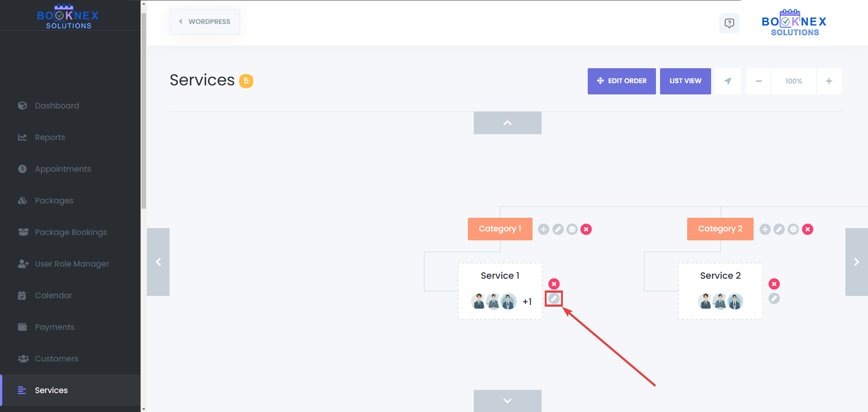The width and height of the screenshot is (868, 412).
Task: Delete Category 2 with red X icon
Action: point(807,229)
